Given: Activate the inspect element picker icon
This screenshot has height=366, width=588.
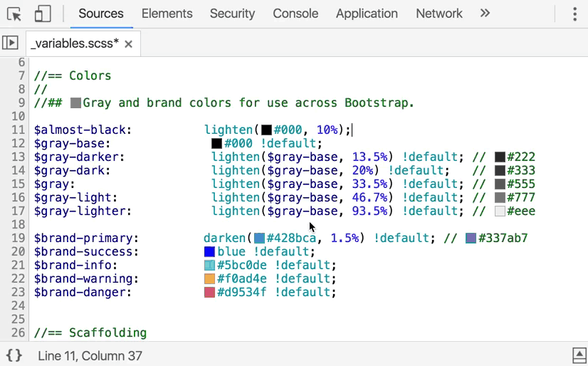Looking at the screenshot, I should tap(14, 14).
